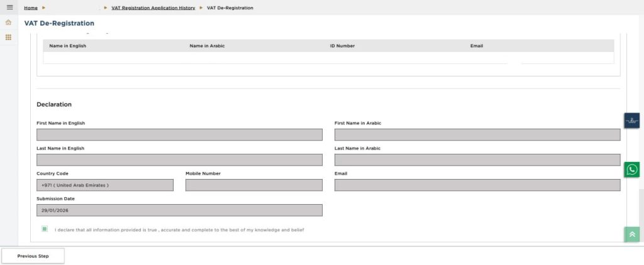This screenshot has height=265, width=644.
Task: Click the home icon in sidebar
Action: (8, 23)
